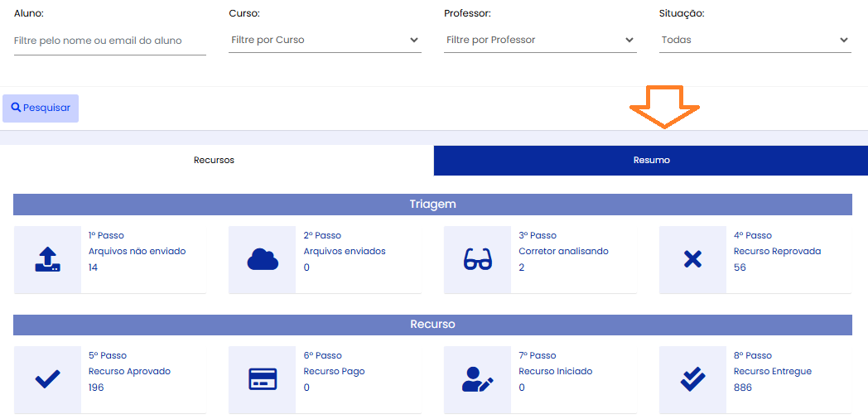The height and width of the screenshot is (419, 868).
Task: Focus the Aluno name or email filter field
Action: [109, 41]
